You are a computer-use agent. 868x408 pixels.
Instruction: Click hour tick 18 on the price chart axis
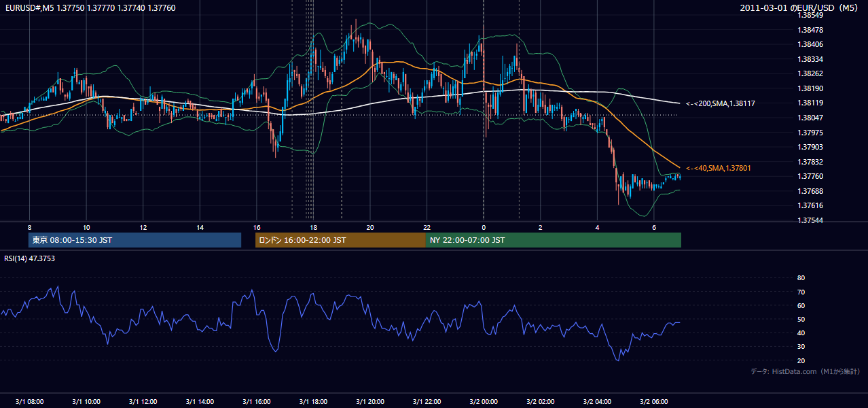313,227
